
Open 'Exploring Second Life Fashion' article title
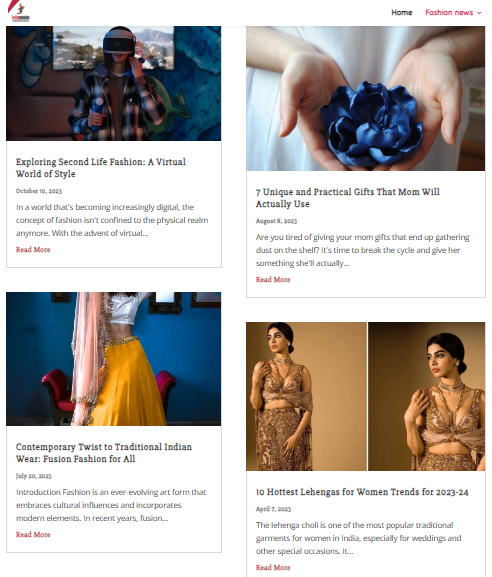pyautogui.click(x=100, y=168)
